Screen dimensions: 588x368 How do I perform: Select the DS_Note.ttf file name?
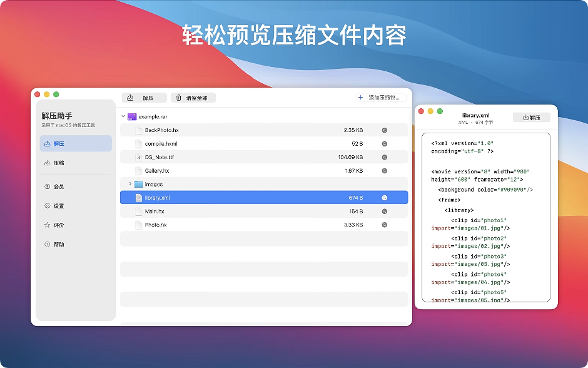160,157
